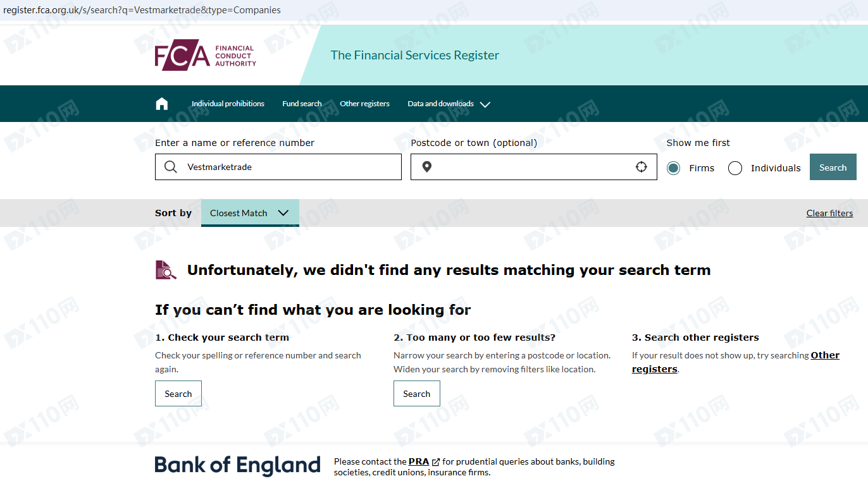Screen dimensions: 868x481
Task: Click the location pin icon
Action: tap(427, 167)
